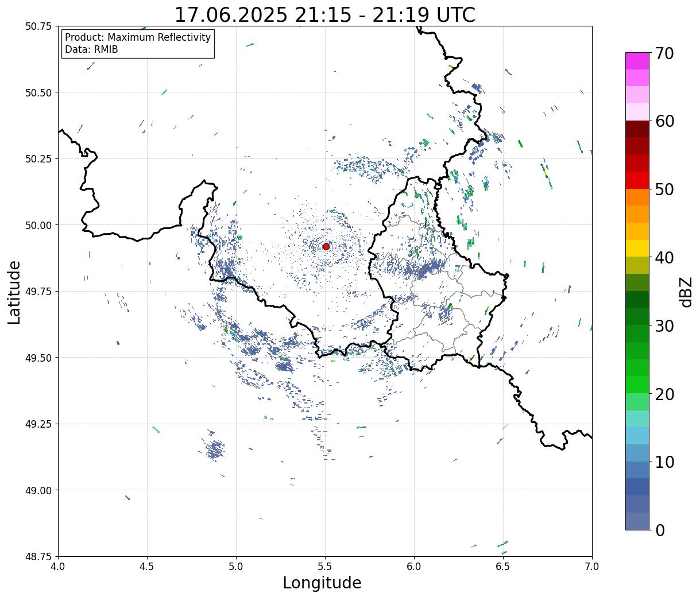Click the longitude tick label '7.0'
The image size is (700, 597).
592,567
